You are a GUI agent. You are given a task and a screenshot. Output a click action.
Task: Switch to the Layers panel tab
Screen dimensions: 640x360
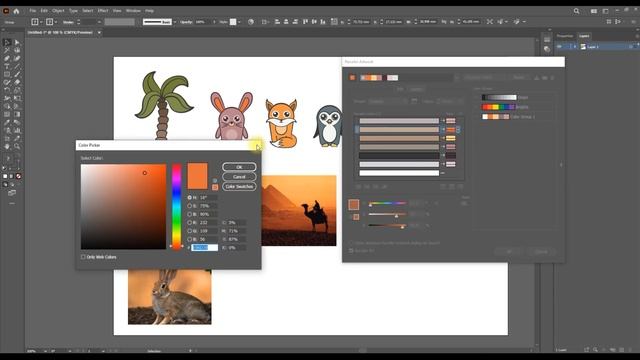pos(584,36)
